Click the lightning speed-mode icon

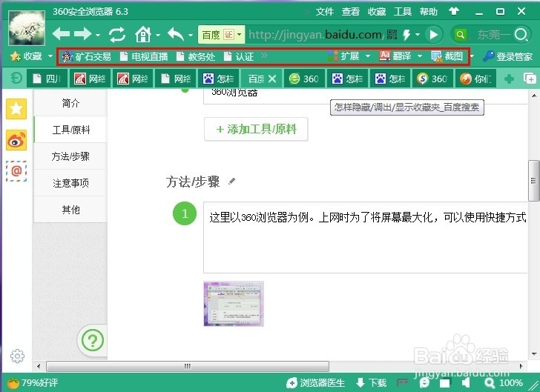pyautogui.click(x=406, y=34)
